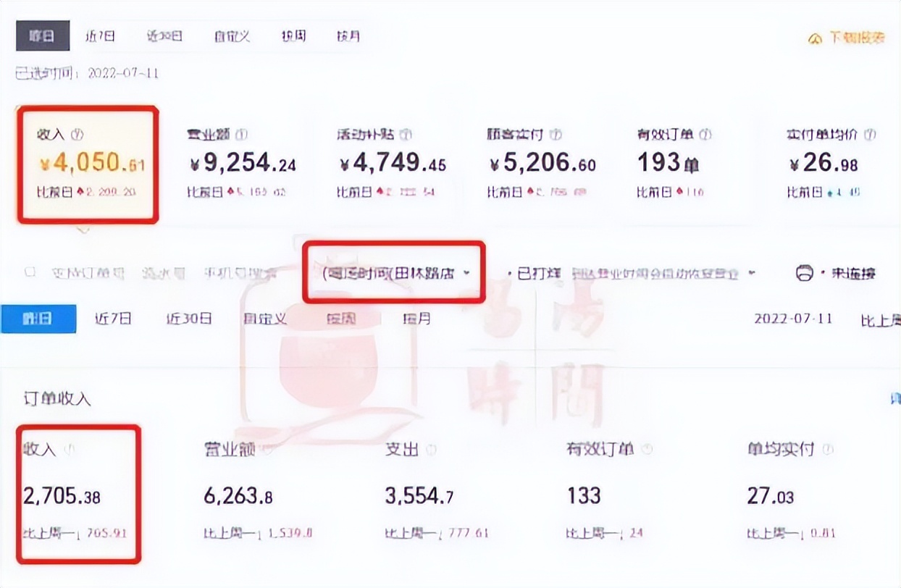Switch to lower panel 按周 tab

pyautogui.click(x=342, y=319)
